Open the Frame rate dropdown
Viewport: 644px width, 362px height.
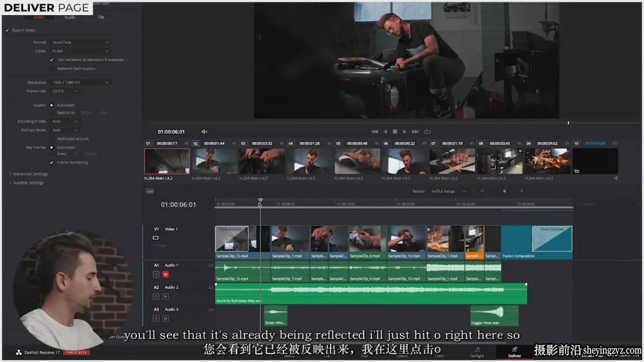[x=65, y=91]
